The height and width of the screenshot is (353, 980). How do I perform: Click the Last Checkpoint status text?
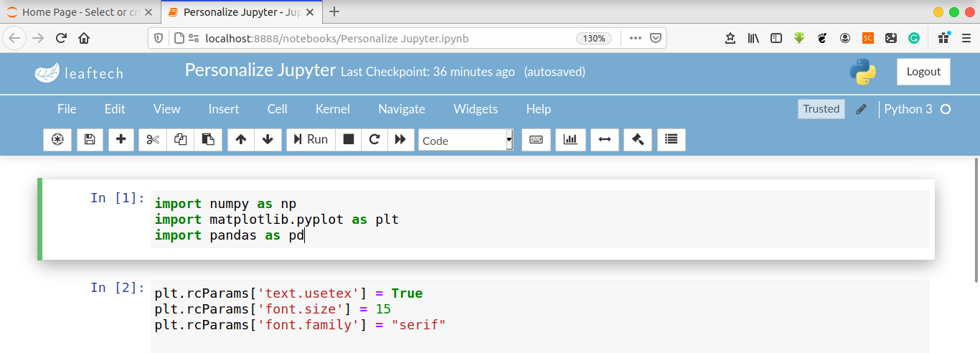coord(428,72)
